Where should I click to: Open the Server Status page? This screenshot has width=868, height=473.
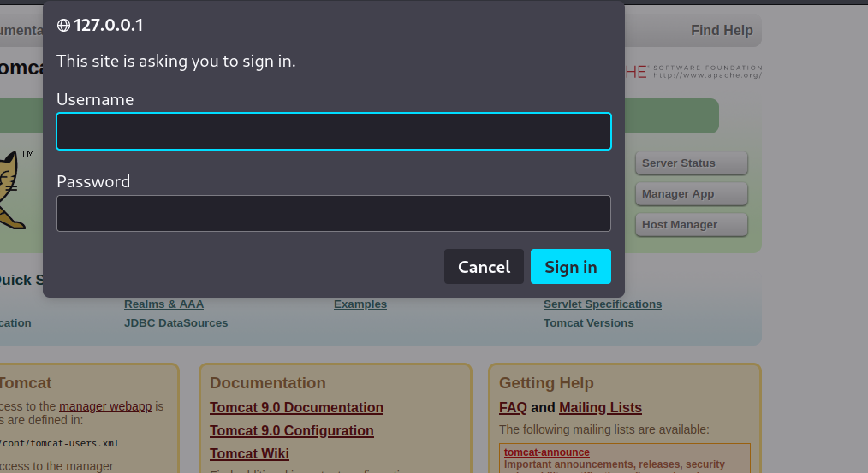tap(692, 163)
